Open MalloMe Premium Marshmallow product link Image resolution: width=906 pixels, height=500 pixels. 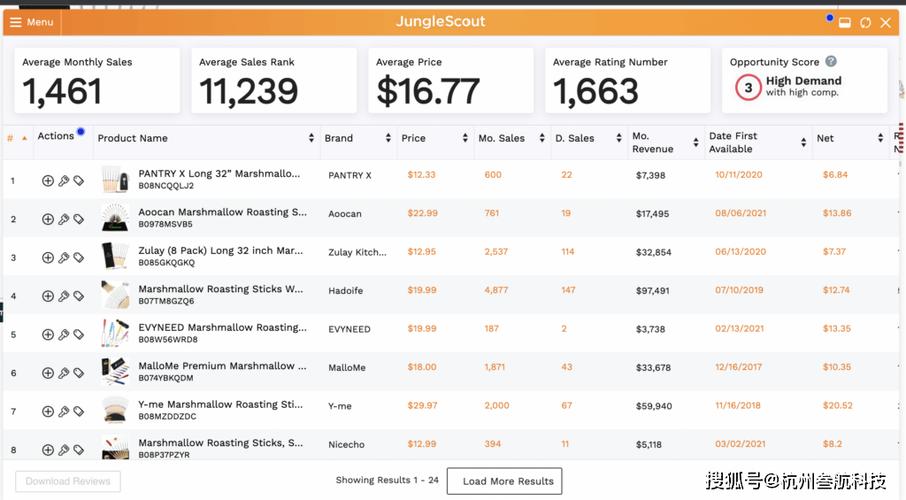coord(222,366)
